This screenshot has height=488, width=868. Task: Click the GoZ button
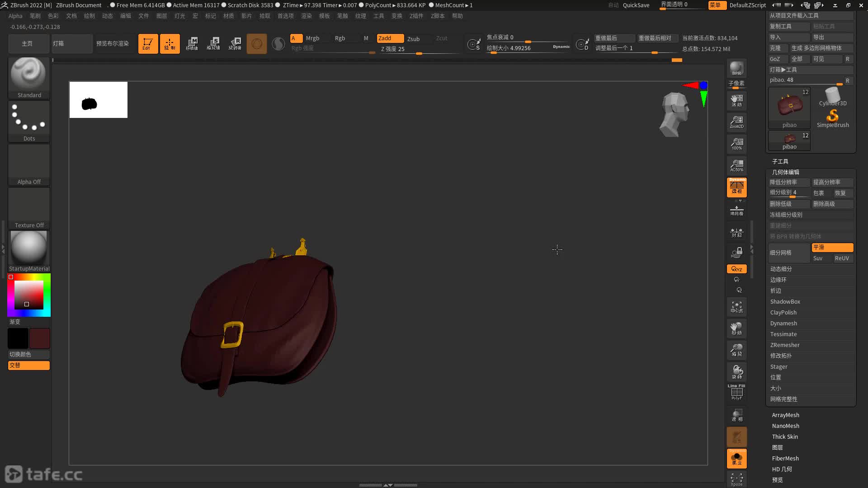click(x=778, y=59)
